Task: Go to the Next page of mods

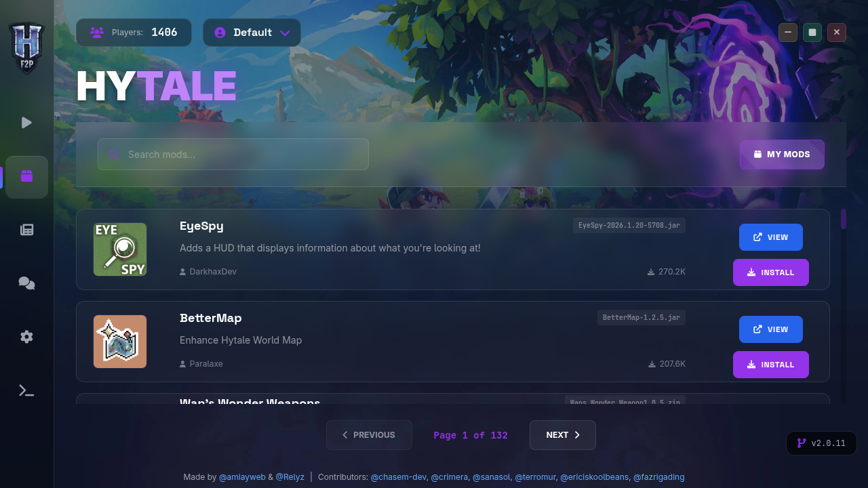Action: 563,435
